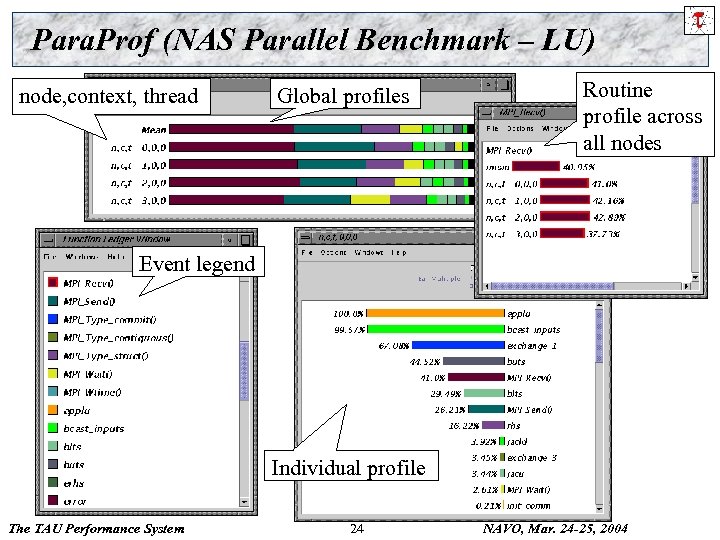The height and width of the screenshot is (540, 720).
Task: Click the exchange_3 label in individual profile
Action: click(x=532, y=457)
